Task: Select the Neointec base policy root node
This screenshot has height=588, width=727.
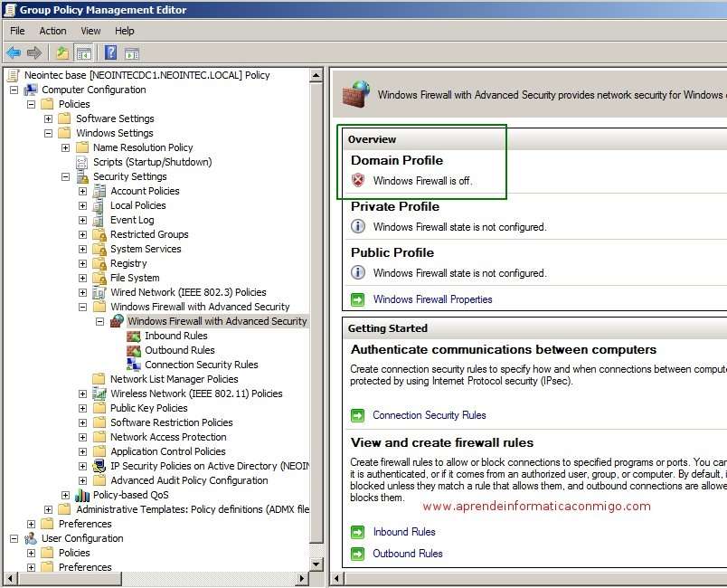Action: (x=147, y=75)
